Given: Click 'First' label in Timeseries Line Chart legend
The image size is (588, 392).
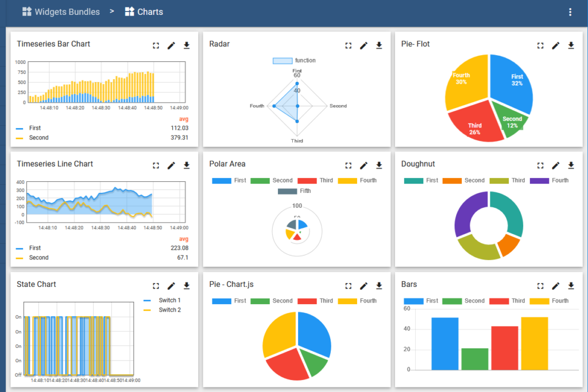Looking at the screenshot, I should (x=34, y=248).
